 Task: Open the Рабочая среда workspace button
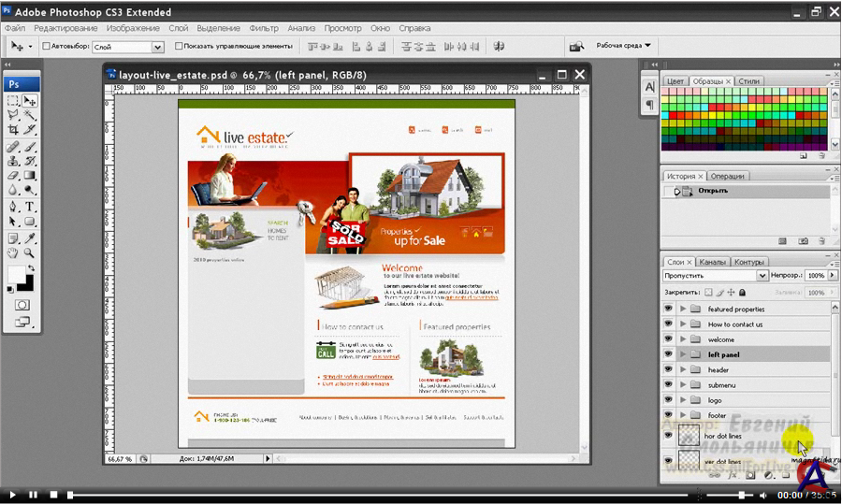(x=623, y=45)
